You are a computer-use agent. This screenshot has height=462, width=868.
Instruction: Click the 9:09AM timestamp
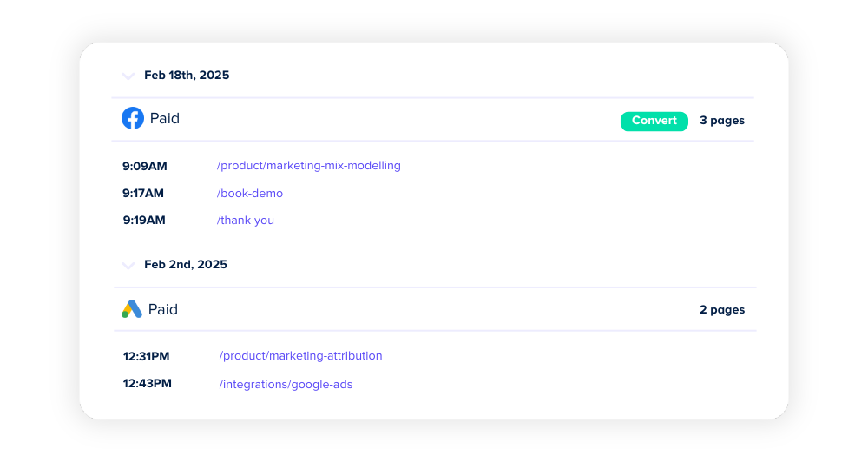[145, 165]
